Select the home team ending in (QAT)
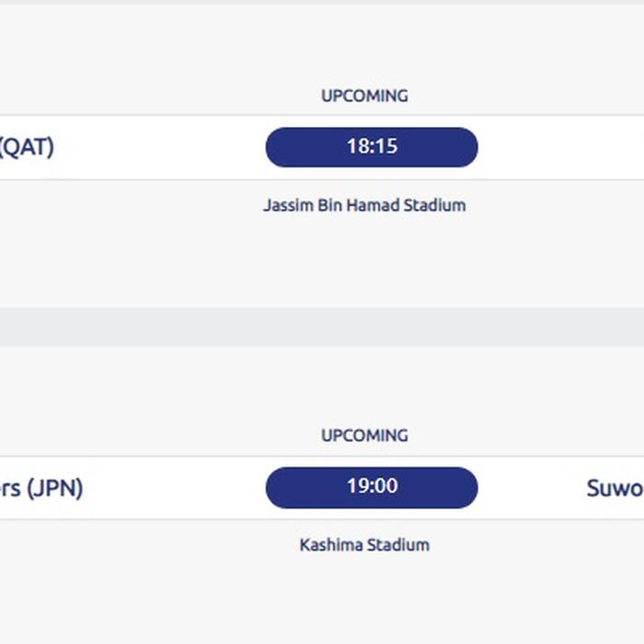This screenshot has width=644, height=644. [x=28, y=147]
